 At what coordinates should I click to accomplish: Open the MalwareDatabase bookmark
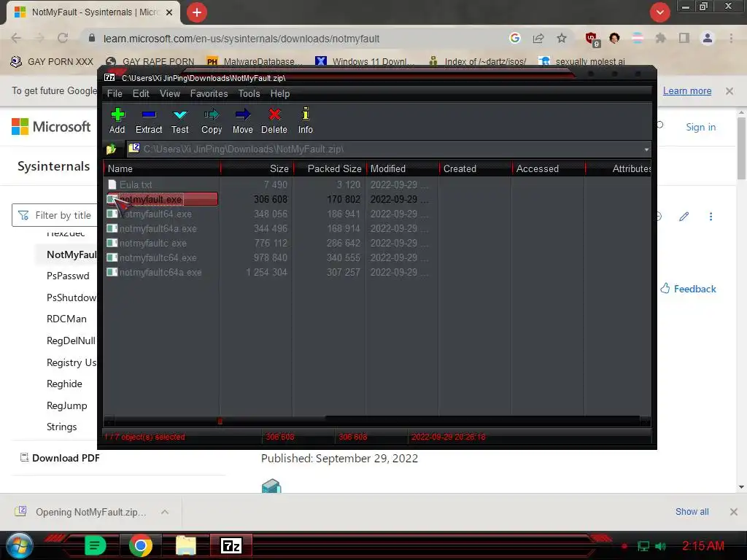[x=254, y=61]
